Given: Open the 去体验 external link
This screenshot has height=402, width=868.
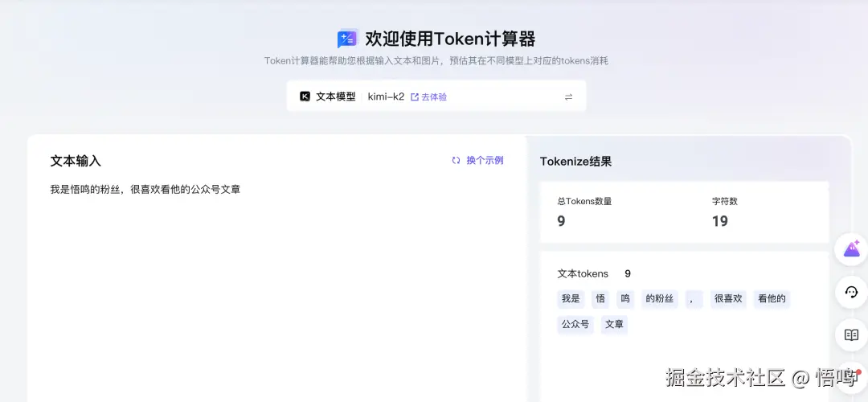Looking at the screenshot, I should click(x=428, y=97).
